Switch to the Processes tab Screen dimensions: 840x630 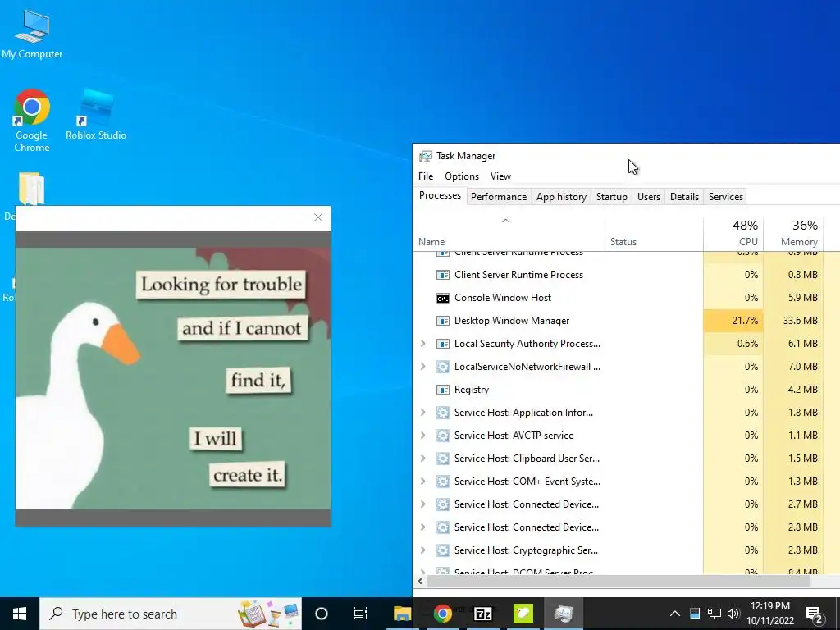point(440,195)
